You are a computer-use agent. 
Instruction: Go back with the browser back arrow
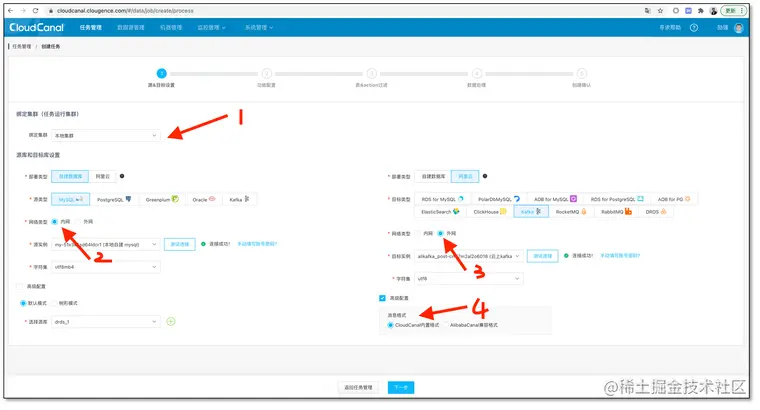point(11,10)
